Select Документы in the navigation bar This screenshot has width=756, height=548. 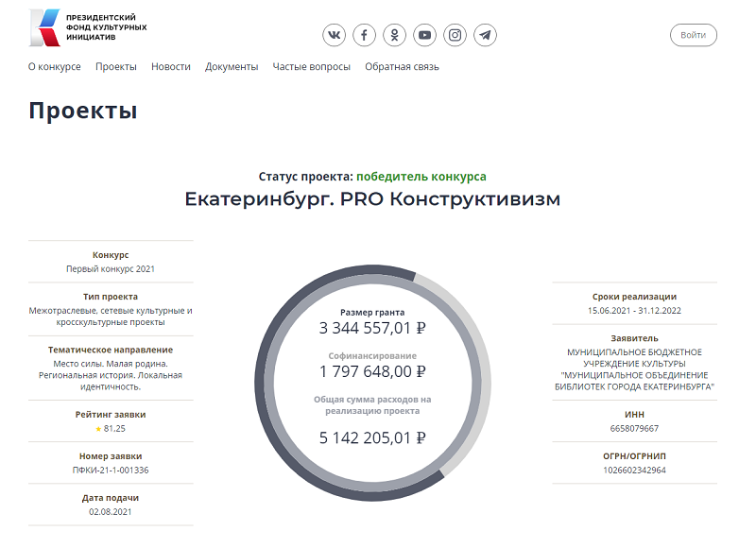(x=232, y=67)
